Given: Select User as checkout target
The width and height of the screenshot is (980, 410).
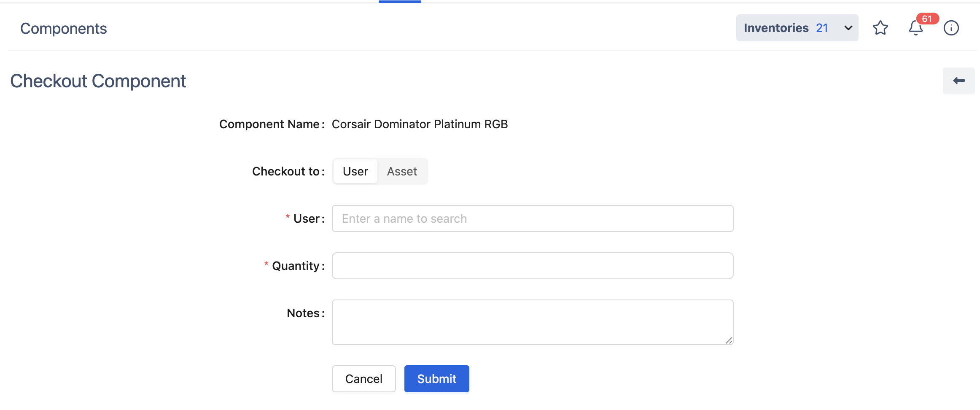Looking at the screenshot, I should point(355,171).
